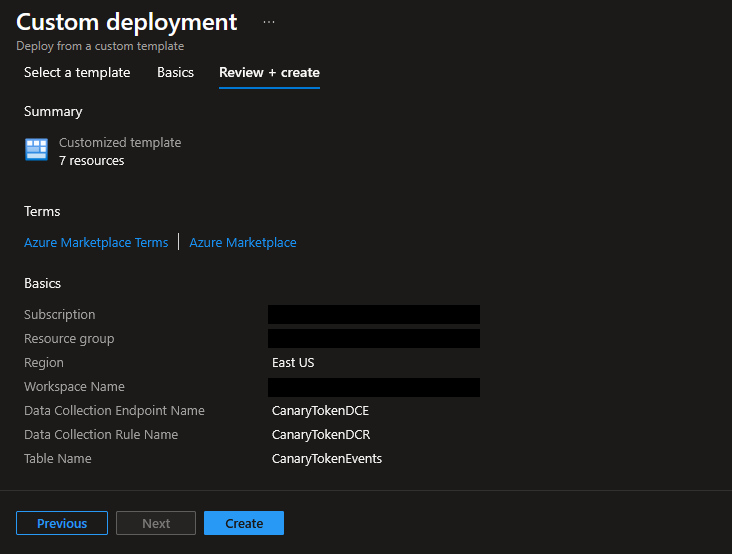The height and width of the screenshot is (554, 732).
Task: Click the Create button
Action: coord(244,523)
